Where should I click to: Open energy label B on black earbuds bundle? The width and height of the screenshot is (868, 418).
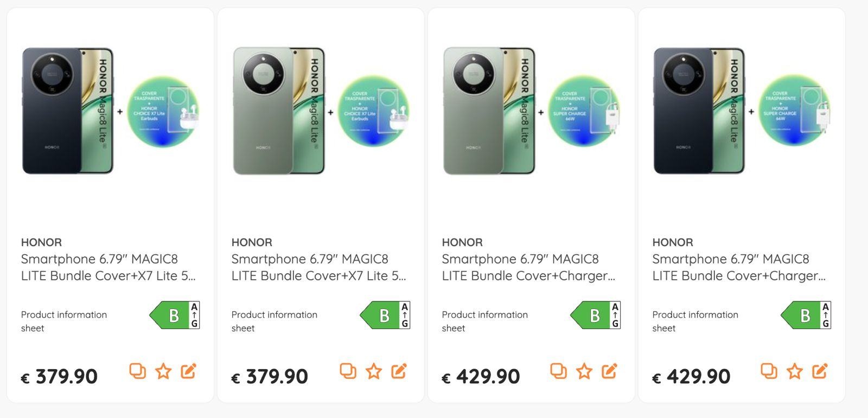click(x=175, y=315)
